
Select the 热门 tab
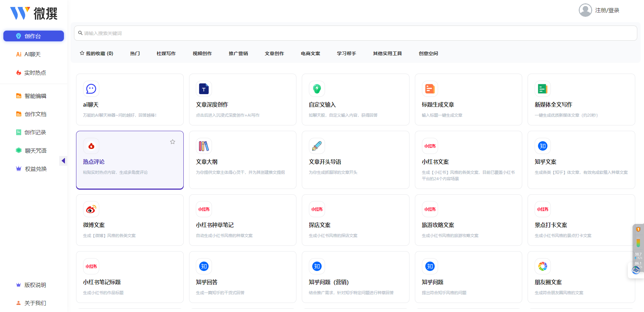click(135, 53)
